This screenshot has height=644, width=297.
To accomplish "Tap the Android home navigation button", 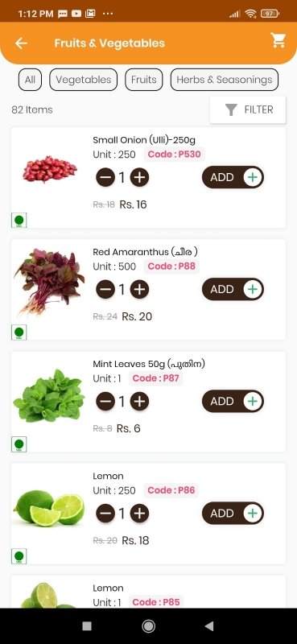I will point(148,626).
